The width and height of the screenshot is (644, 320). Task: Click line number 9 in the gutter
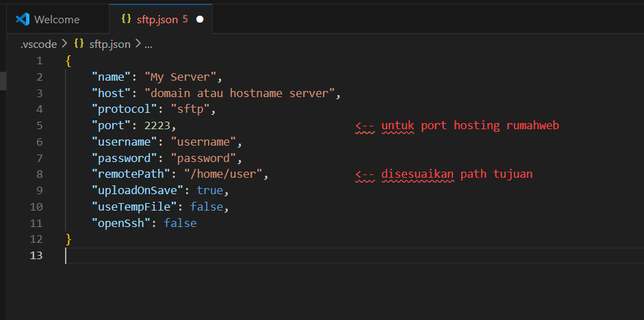pyautogui.click(x=39, y=191)
